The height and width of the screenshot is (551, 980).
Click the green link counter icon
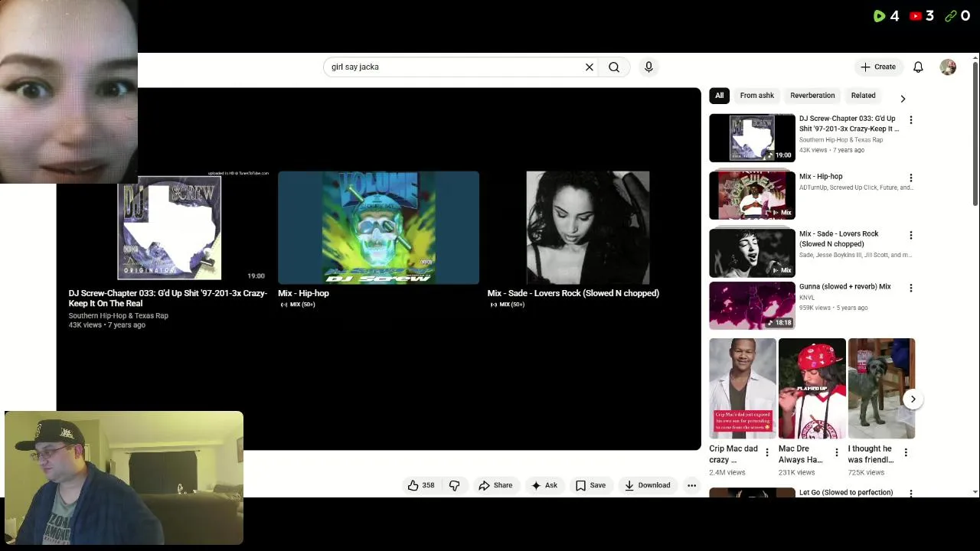[x=950, y=16]
